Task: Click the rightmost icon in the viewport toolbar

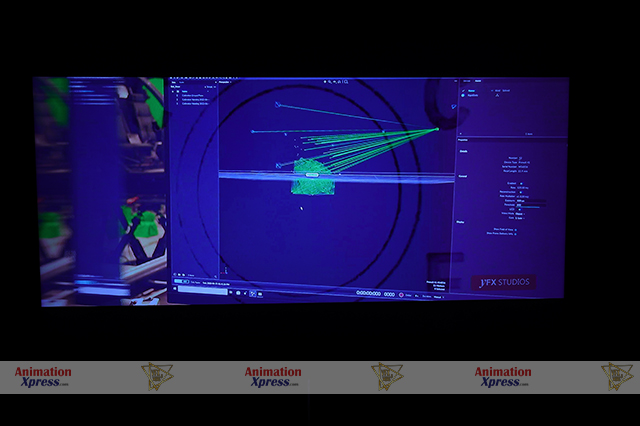Action: coord(347,81)
